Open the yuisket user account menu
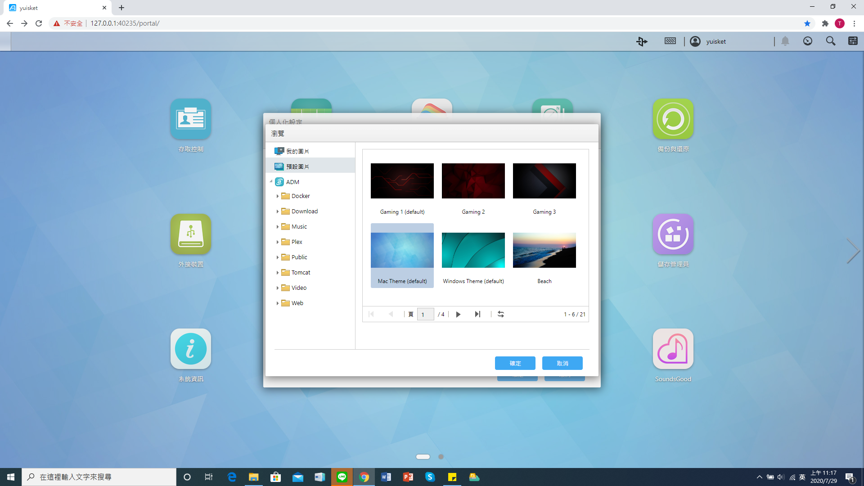 (708, 41)
